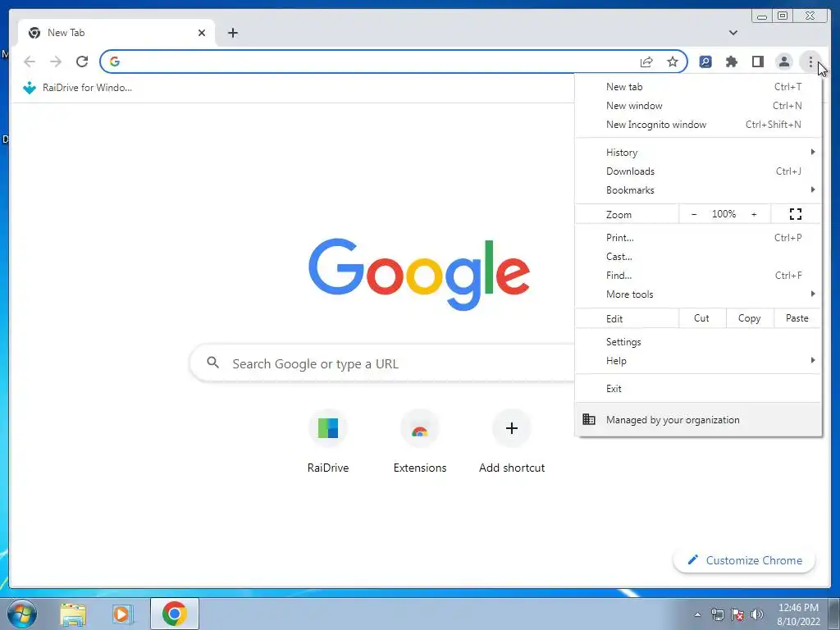Screen dimensions: 840x630
Task: Click Copy in the Edit row
Action: [x=750, y=318]
